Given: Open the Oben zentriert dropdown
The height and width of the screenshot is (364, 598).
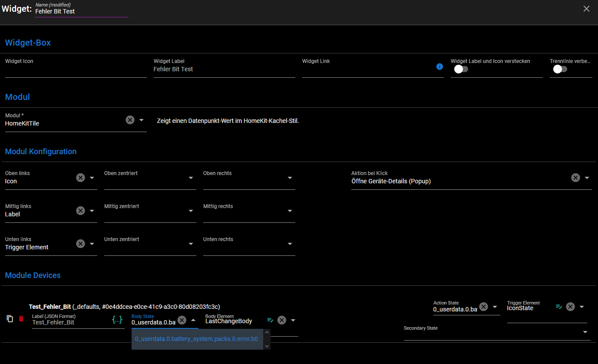Looking at the screenshot, I should coord(191,178).
